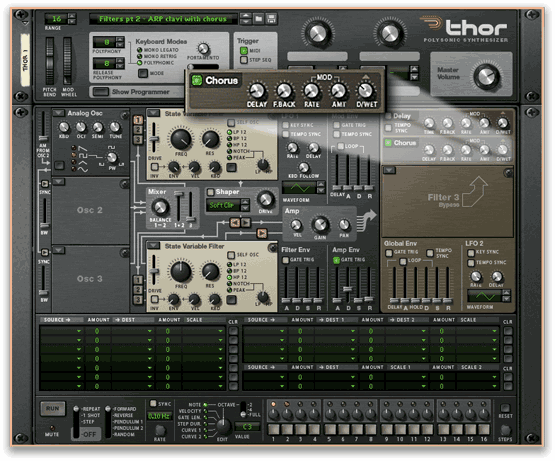The image size is (555, 461).
Task: Step the LFO 2 WAVEFORM selector arrows
Action: (507, 296)
